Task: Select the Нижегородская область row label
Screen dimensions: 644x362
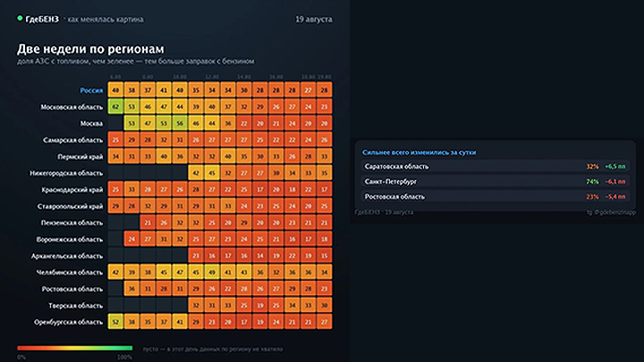Action: click(66, 173)
